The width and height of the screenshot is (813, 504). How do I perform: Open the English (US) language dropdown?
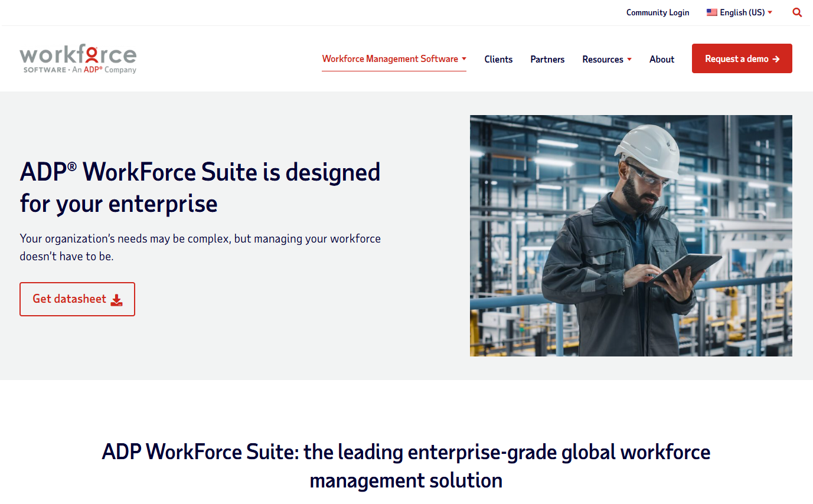(739, 12)
